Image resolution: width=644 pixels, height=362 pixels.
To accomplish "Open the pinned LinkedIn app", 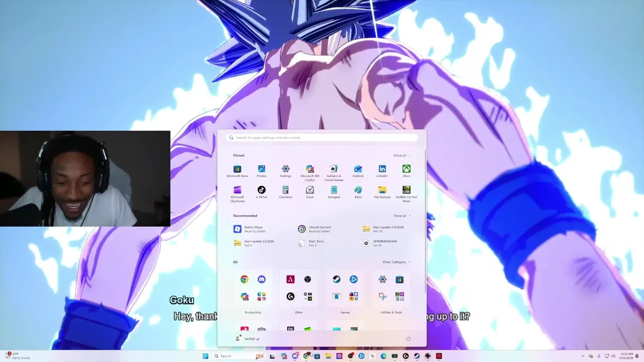I will pos(382,171).
